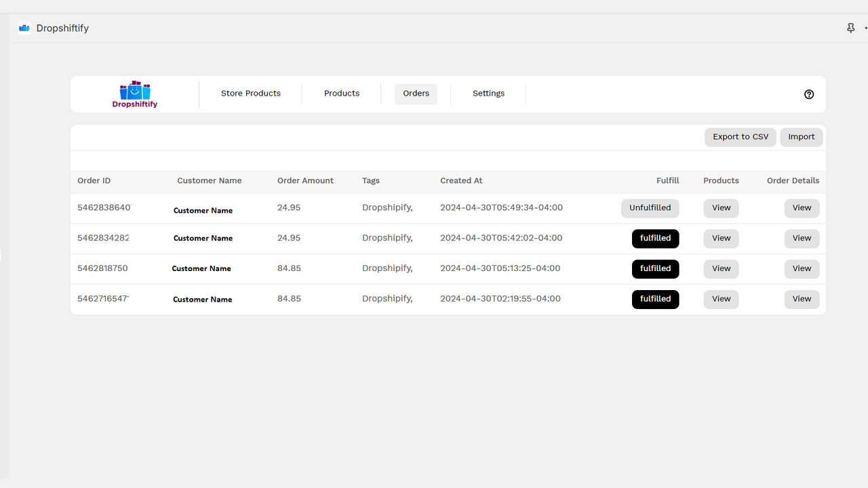View products of order 5462818750
Screen dimensions: 868x488
tap(721, 268)
